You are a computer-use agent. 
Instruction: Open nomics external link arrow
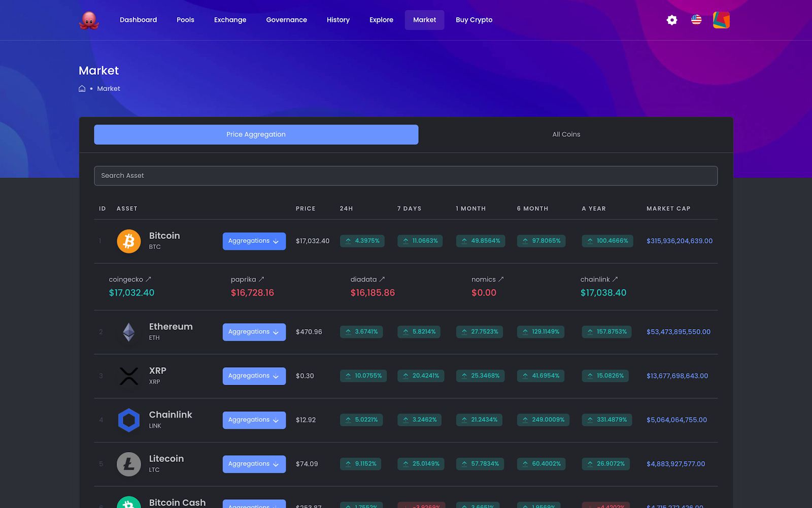tap(501, 279)
